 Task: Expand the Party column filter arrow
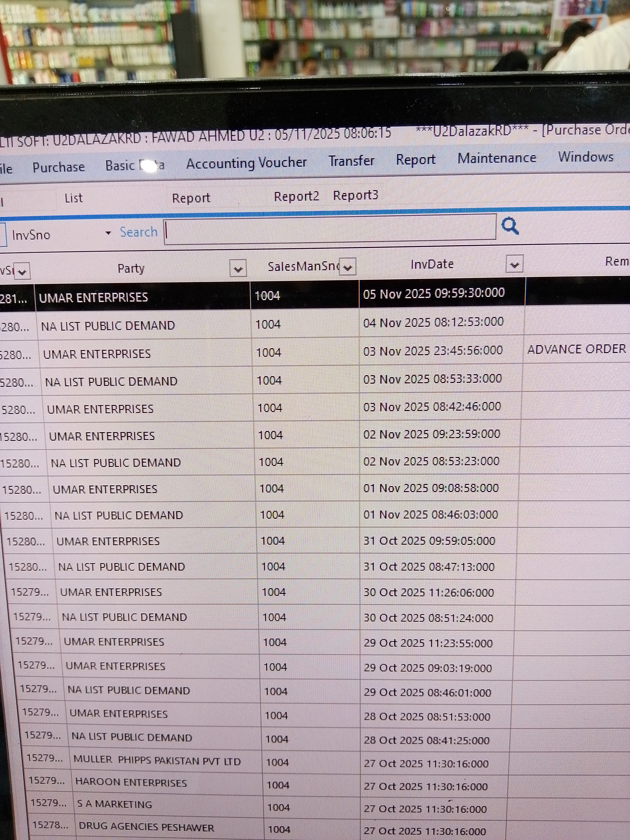[x=238, y=269]
